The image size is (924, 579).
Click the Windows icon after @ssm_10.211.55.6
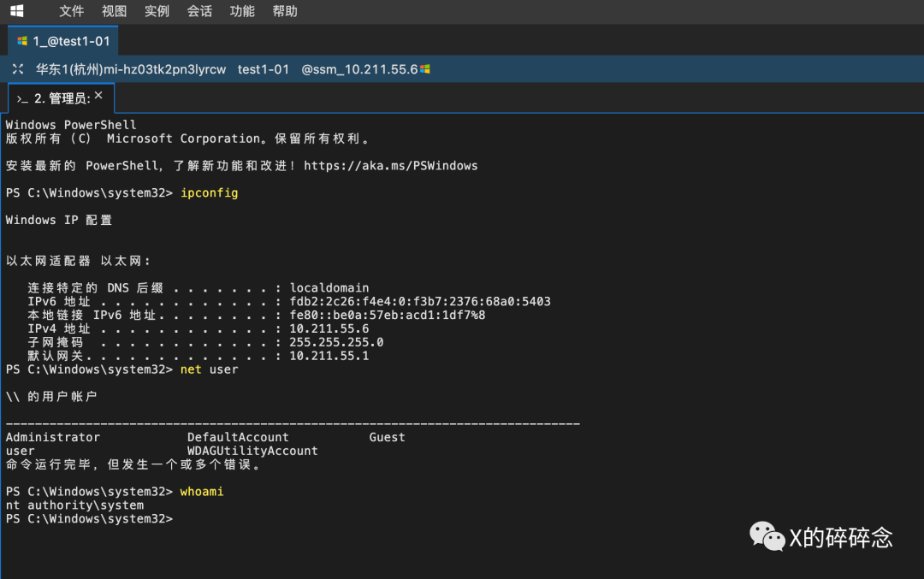pos(425,69)
